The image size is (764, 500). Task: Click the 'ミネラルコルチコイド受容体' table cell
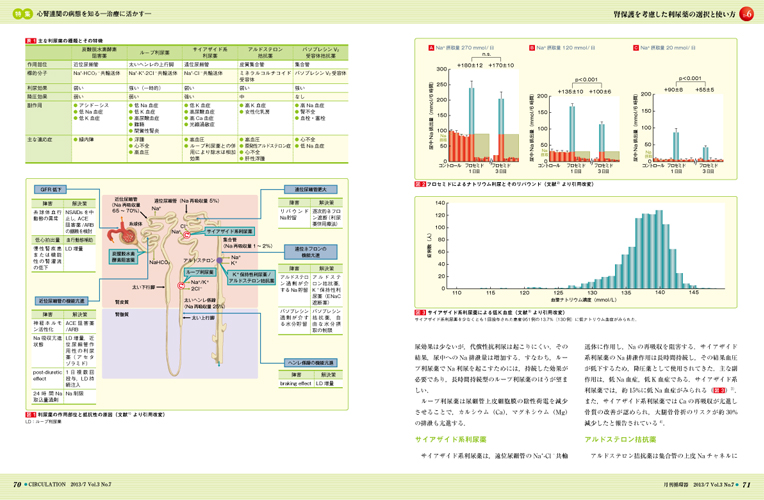[x=265, y=76]
